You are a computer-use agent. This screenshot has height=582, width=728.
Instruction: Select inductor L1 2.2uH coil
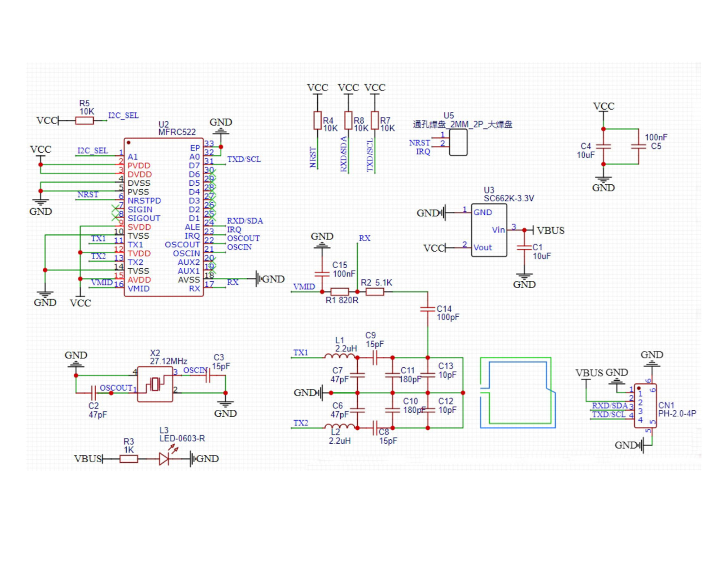click(339, 356)
